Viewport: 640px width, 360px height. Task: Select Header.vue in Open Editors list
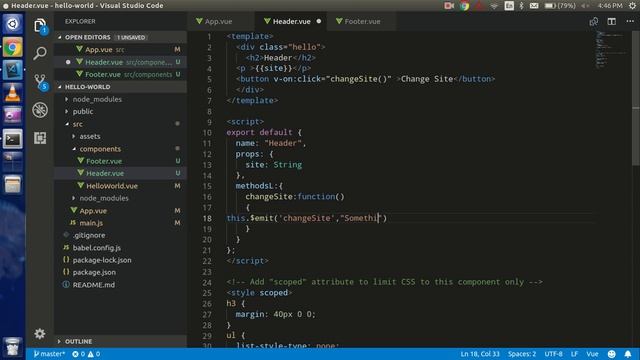pyautogui.click(x=120, y=62)
